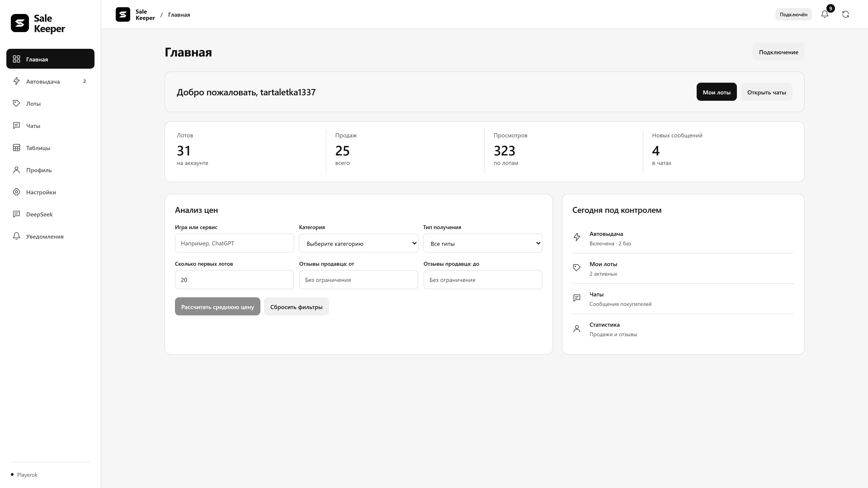Click tag icon next to Мои лоты row
The image size is (868, 488).
click(577, 267)
